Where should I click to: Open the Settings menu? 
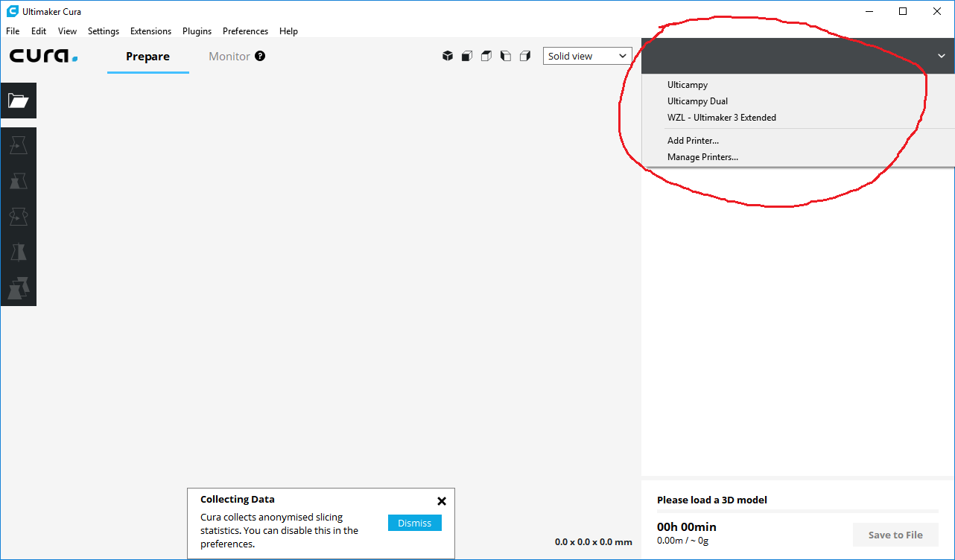click(x=104, y=31)
